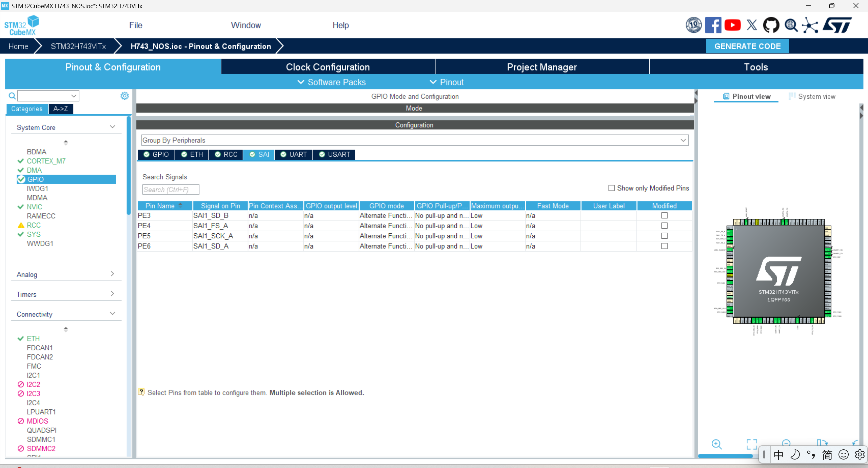Open the X (Twitter) icon link
The width and height of the screenshot is (868, 468).
click(752, 25)
